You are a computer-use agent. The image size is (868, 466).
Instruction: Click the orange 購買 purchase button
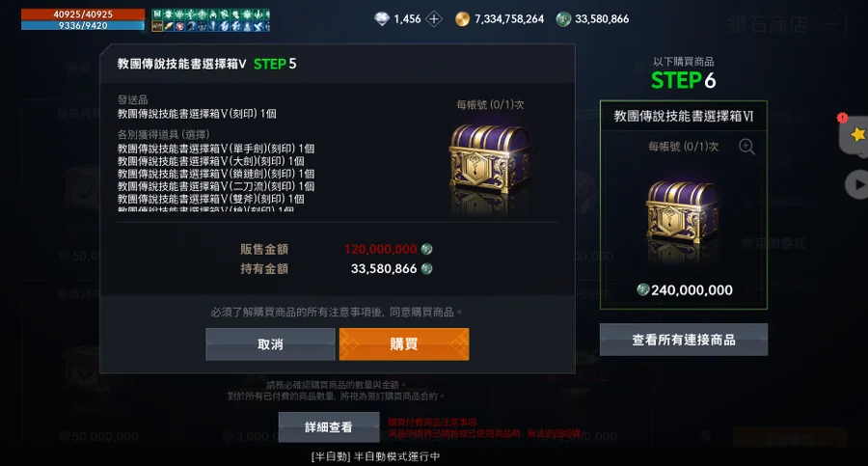tap(403, 344)
